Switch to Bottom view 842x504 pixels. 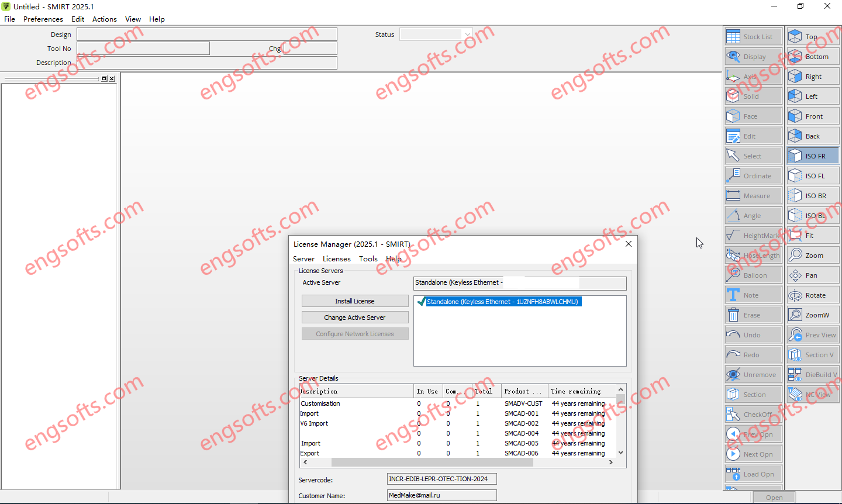tap(813, 57)
